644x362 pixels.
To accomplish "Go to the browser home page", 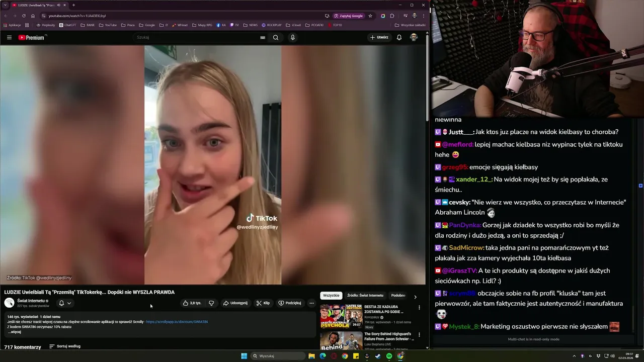I will coord(33,16).
